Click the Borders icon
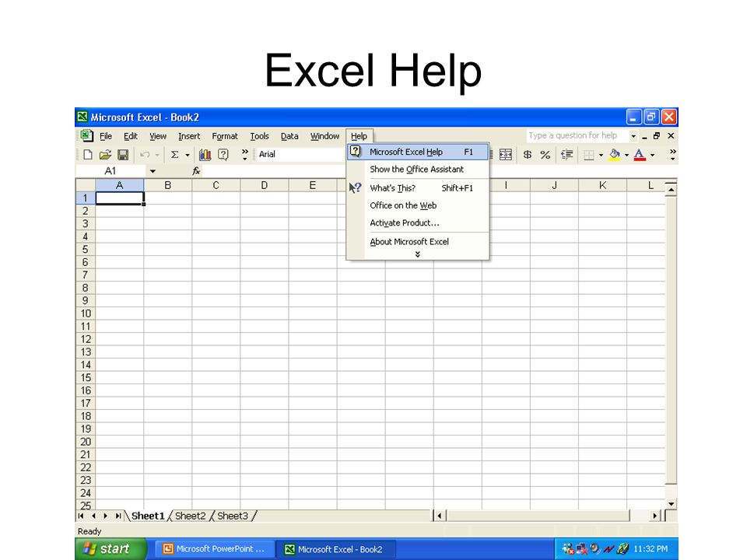Image resolution: width=747 pixels, height=560 pixels. click(589, 155)
